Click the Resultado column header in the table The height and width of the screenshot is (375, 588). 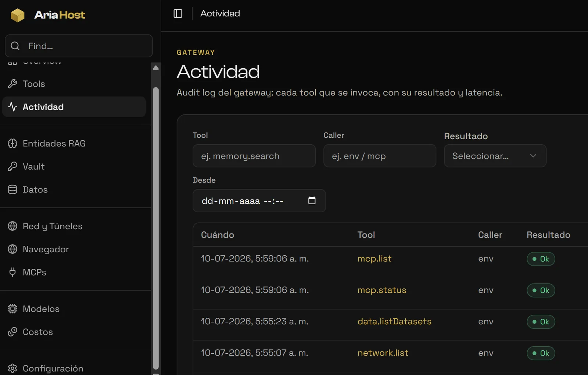click(548, 235)
